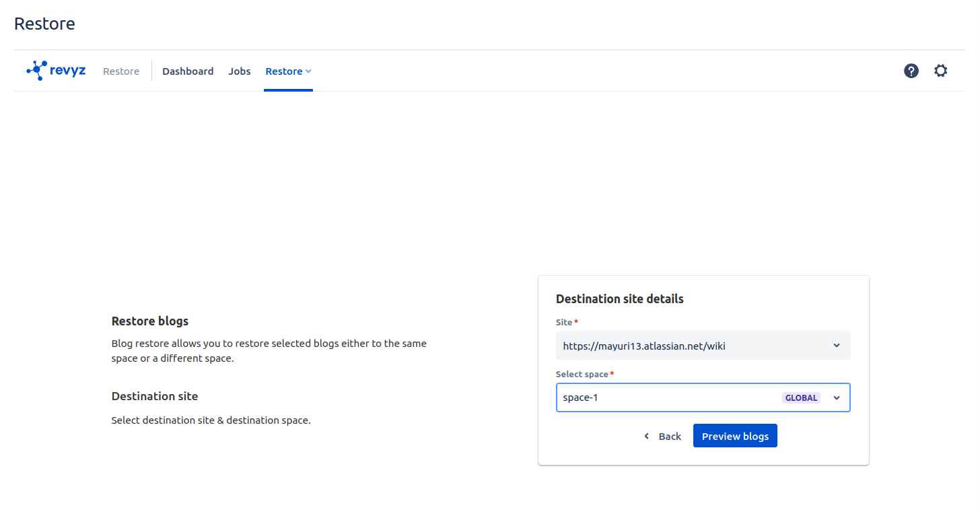This screenshot has height=510, width=980.
Task: Click the left chevron beside Back
Action: pyautogui.click(x=647, y=437)
